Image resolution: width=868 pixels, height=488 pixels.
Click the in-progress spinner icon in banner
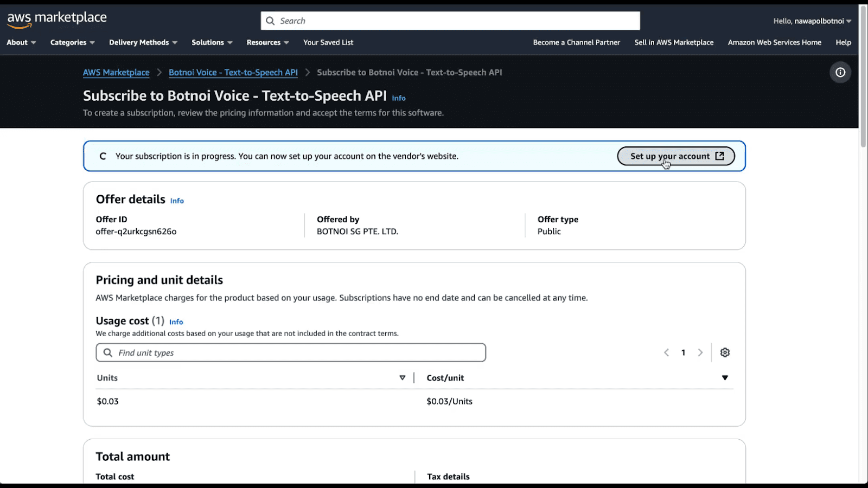[103, 156]
